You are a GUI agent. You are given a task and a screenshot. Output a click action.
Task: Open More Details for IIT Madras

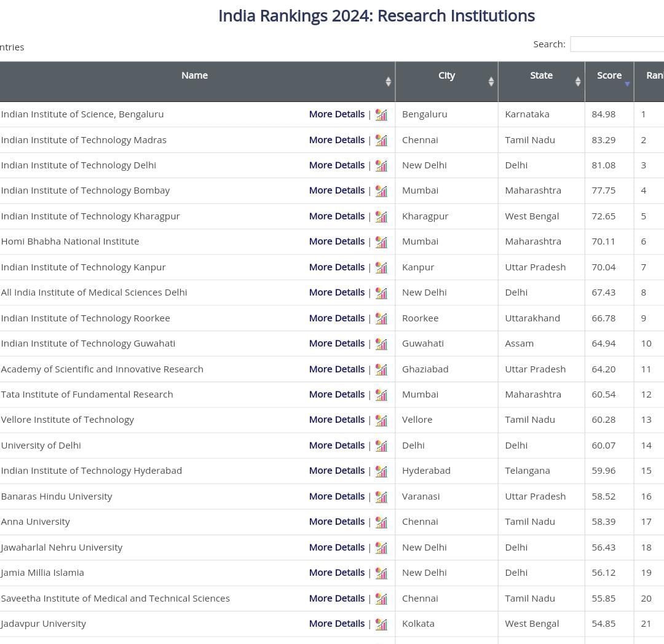click(x=337, y=140)
